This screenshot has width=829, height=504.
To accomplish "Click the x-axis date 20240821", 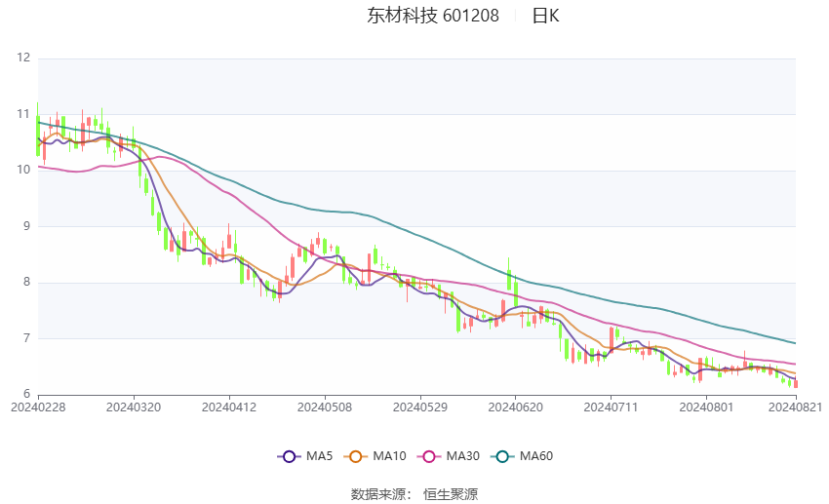I will [x=795, y=407].
